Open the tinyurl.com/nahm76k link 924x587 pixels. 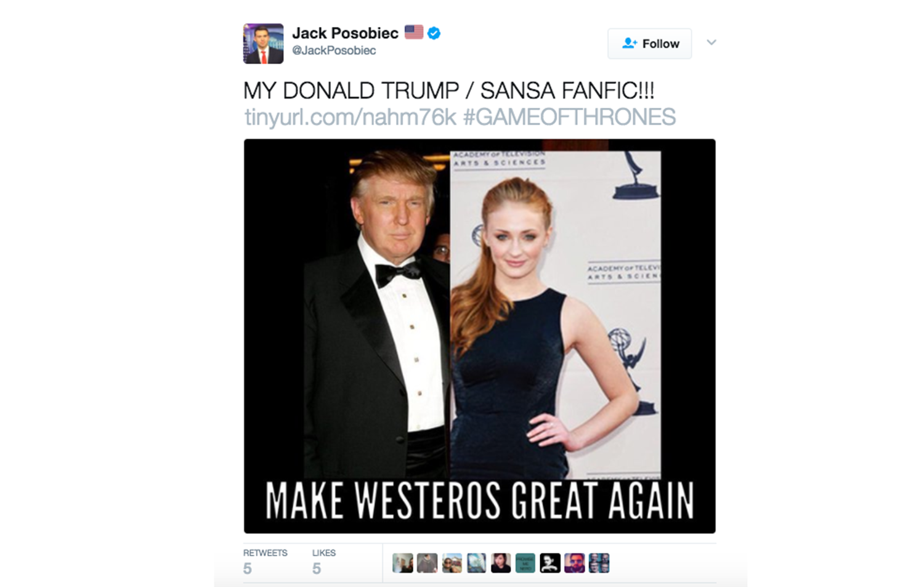350,117
